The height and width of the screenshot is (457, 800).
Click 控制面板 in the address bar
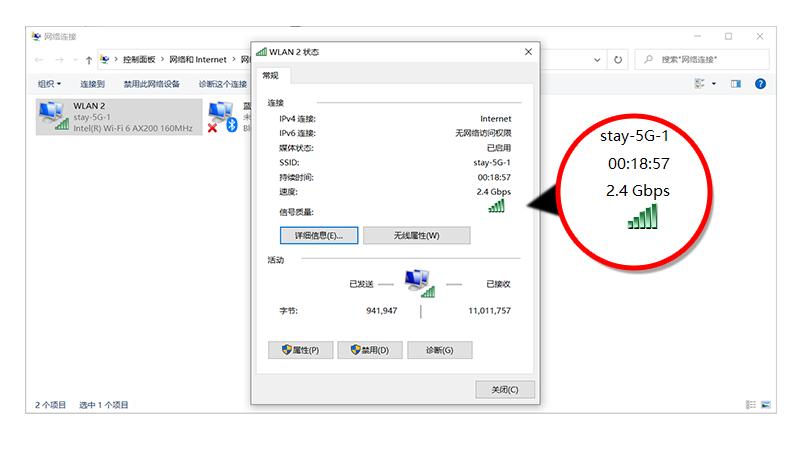tap(139, 60)
